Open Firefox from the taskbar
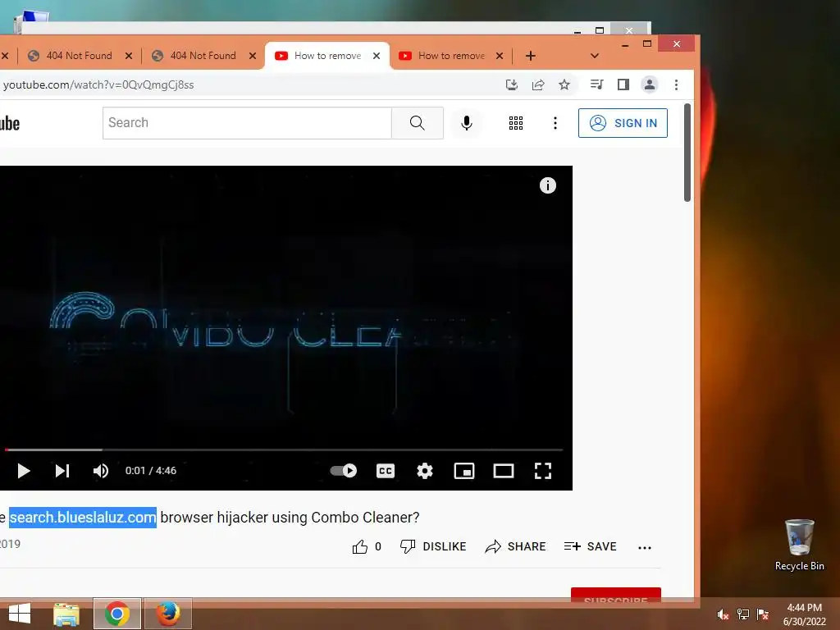The width and height of the screenshot is (840, 630). [167, 614]
